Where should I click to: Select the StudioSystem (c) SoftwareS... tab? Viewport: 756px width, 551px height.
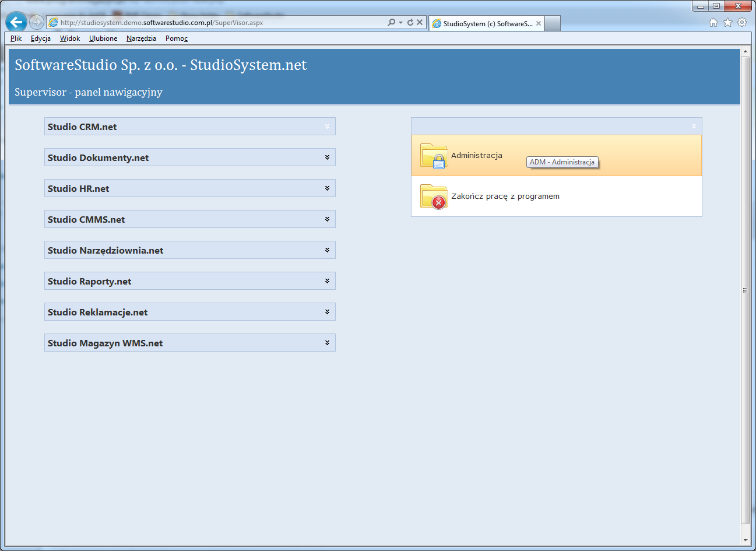487,23
